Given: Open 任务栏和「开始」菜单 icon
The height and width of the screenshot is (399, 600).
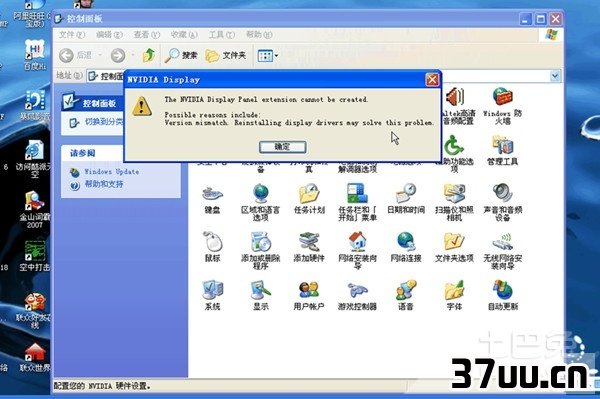Looking at the screenshot, I should [357, 202].
